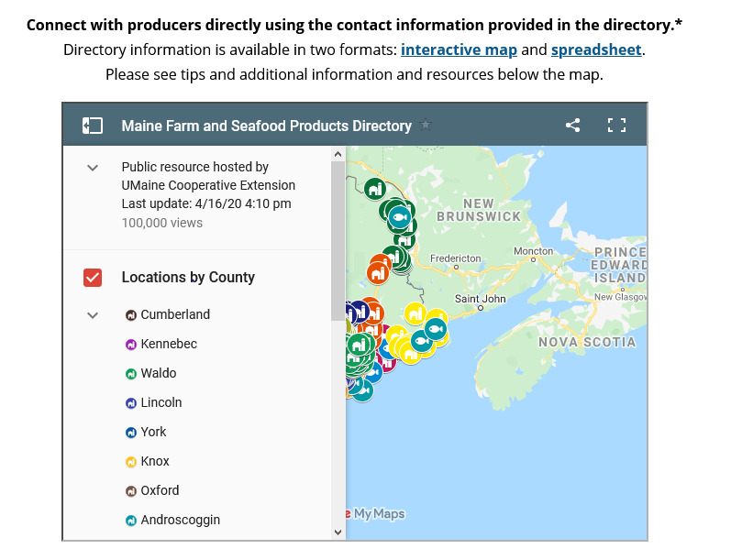Click the Knox yellow county marker icon
The width and height of the screenshot is (742, 560).
(131, 462)
